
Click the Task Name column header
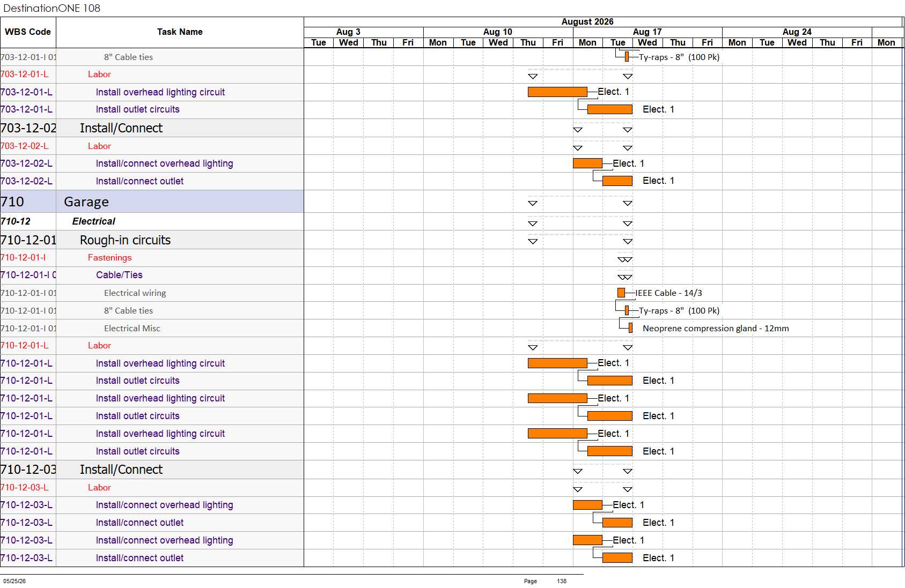click(180, 32)
